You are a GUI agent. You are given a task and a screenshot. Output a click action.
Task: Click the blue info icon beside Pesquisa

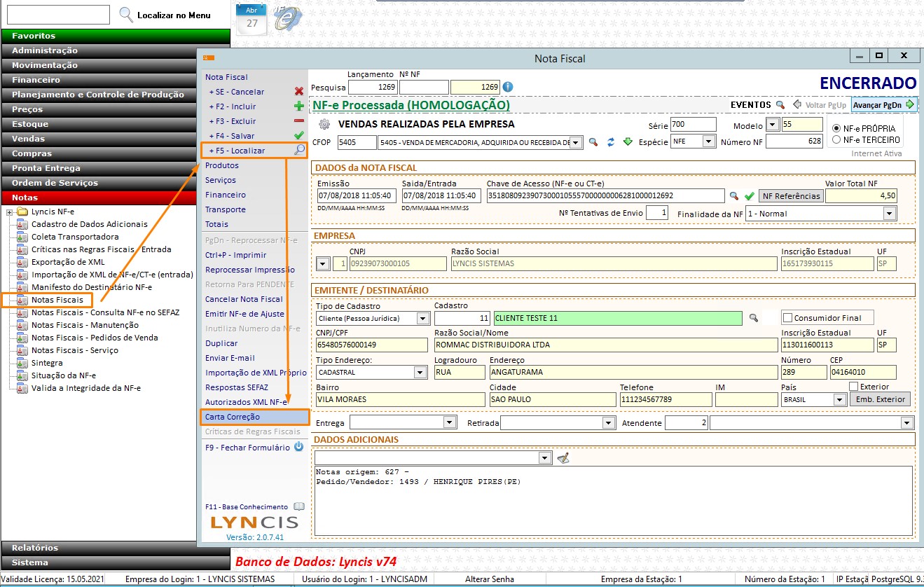pos(508,88)
